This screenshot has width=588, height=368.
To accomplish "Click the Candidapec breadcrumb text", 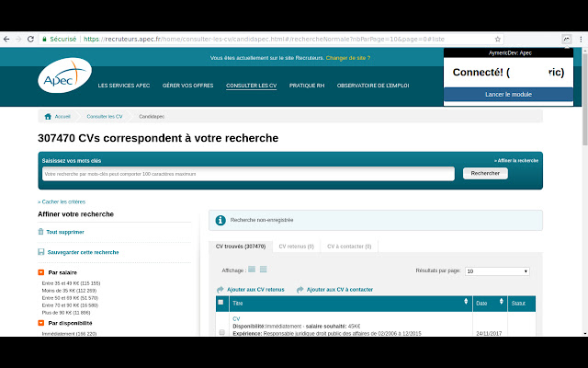I will tap(152, 117).
